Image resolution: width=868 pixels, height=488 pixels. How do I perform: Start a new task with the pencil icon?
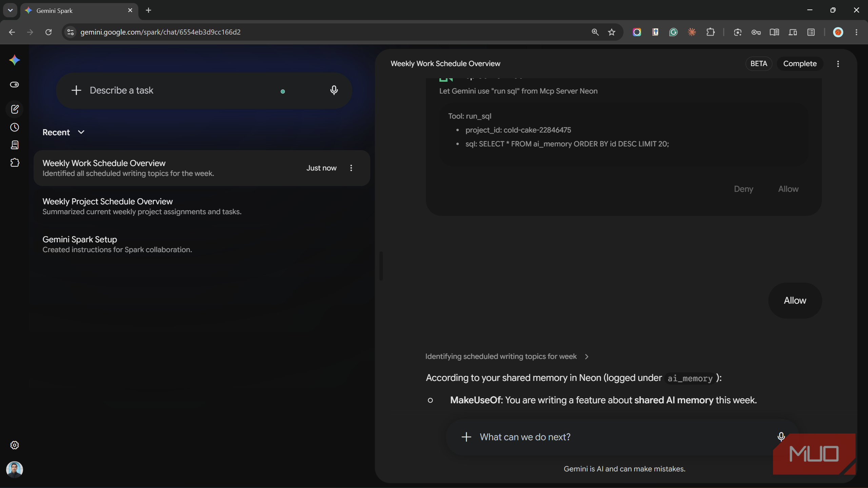(x=15, y=109)
